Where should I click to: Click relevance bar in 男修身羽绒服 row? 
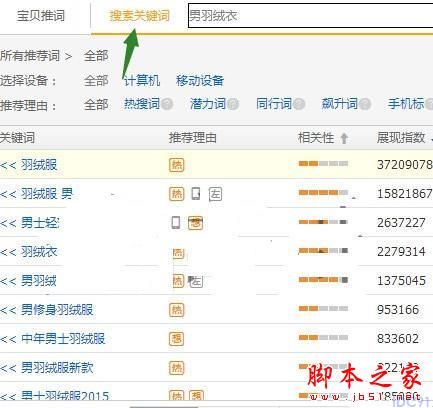click(x=323, y=308)
